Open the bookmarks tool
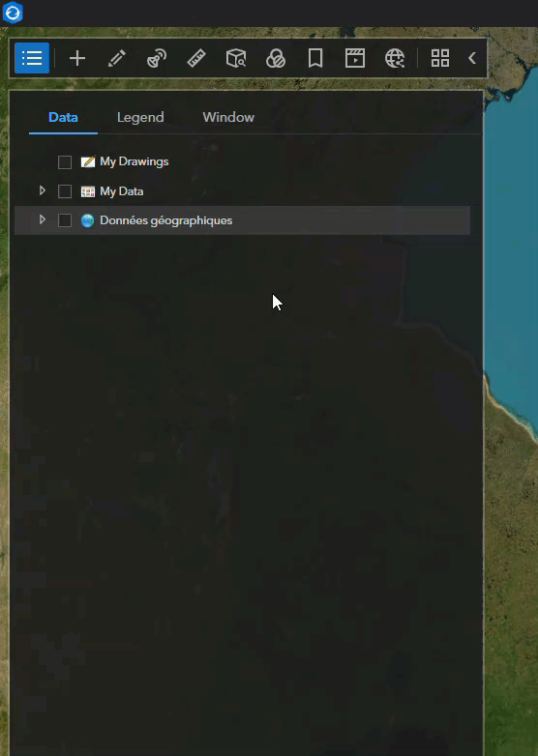 (315, 58)
